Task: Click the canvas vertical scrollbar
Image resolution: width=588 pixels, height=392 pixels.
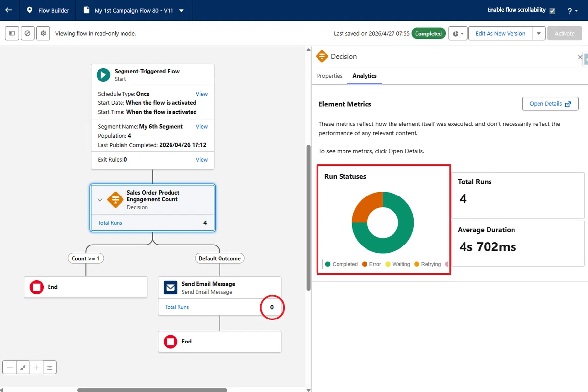Action: click(308, 217)
